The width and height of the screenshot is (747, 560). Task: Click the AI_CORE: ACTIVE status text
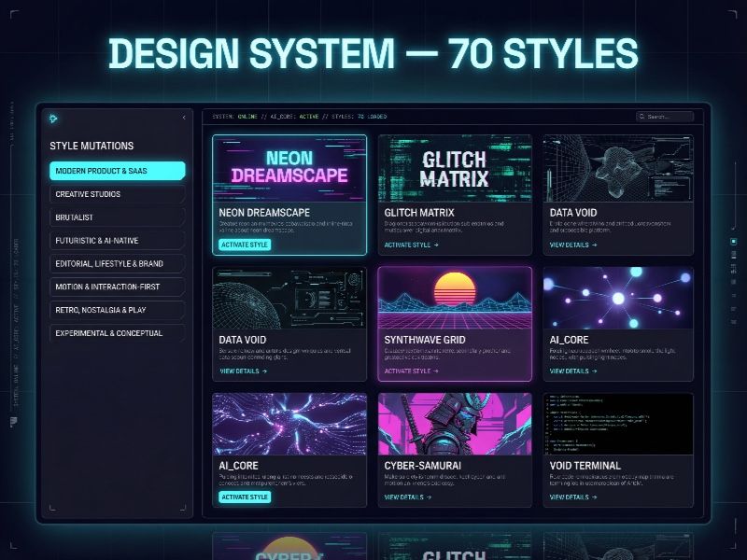tap(294, 117)
